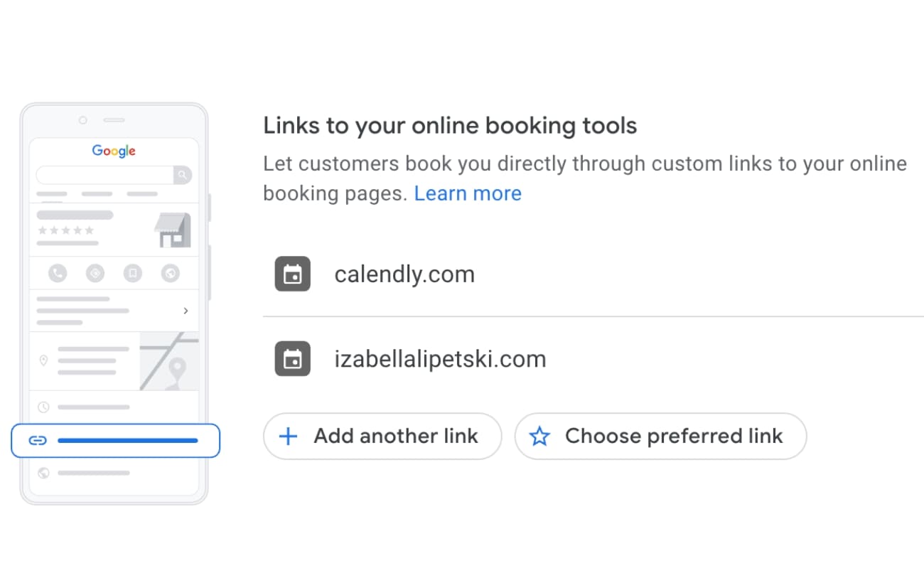The image size is (924, 578).
Task: Click the storefront icon in the phone mockup
Action: click(173, 230)
